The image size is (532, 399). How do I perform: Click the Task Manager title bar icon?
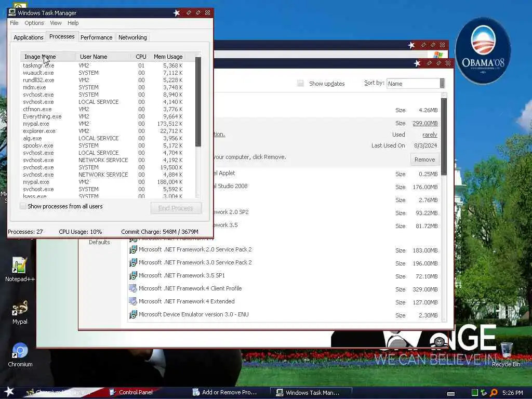[x=12, y=12]
